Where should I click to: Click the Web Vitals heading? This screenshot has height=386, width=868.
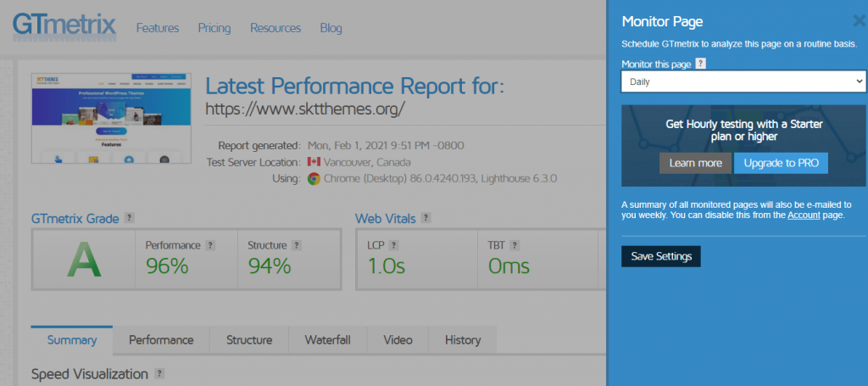(x=386, y=218)
